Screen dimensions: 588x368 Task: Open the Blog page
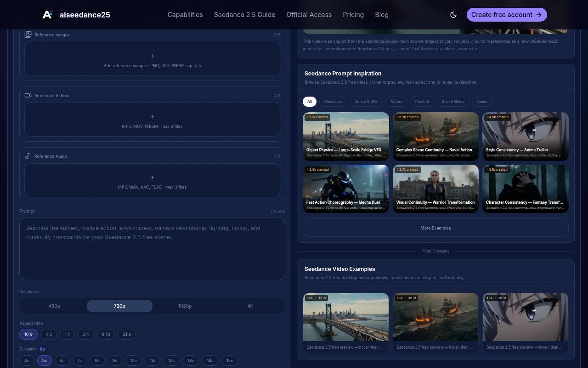point(382,15)
